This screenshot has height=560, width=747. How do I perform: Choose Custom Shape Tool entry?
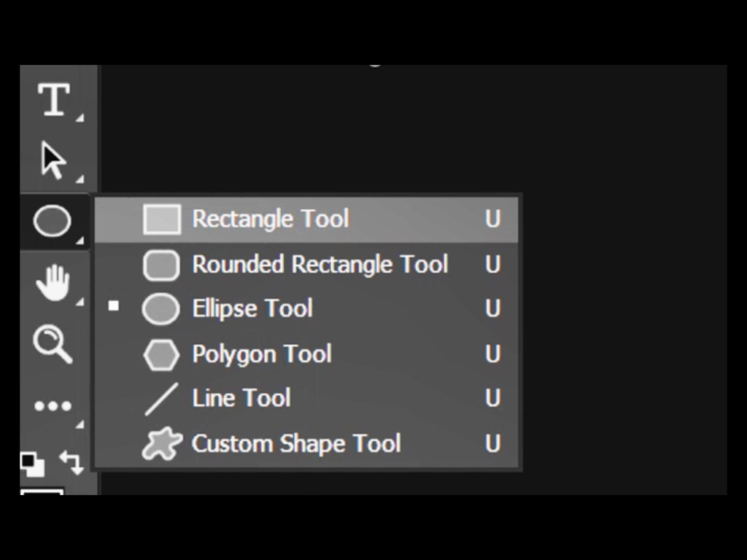pos(295,443)
